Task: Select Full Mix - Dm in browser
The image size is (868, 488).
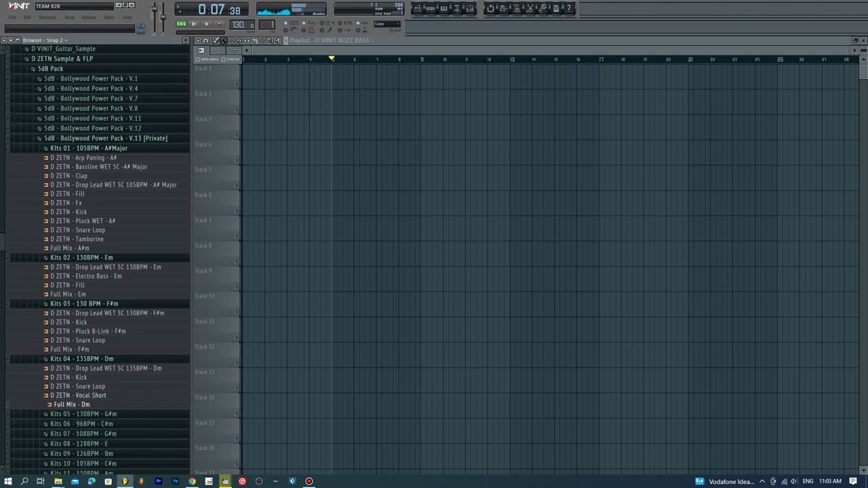Action: tap(71, 405)
